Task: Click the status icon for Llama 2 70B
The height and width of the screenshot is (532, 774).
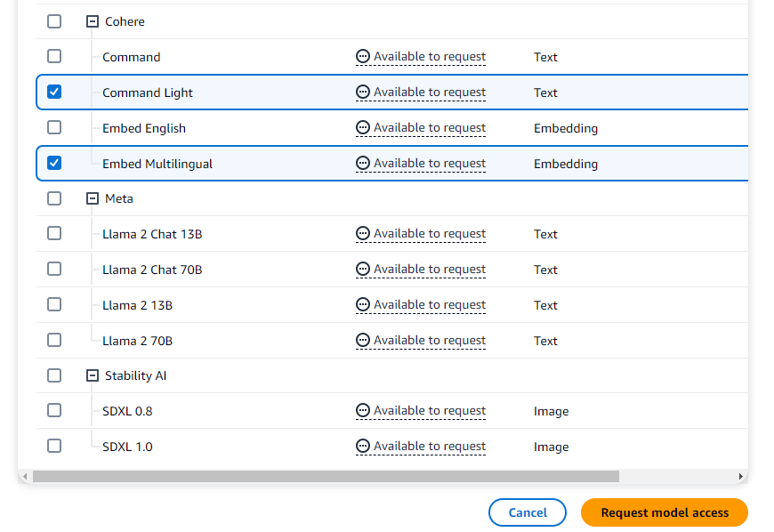Action: click(x=363, y=340)
